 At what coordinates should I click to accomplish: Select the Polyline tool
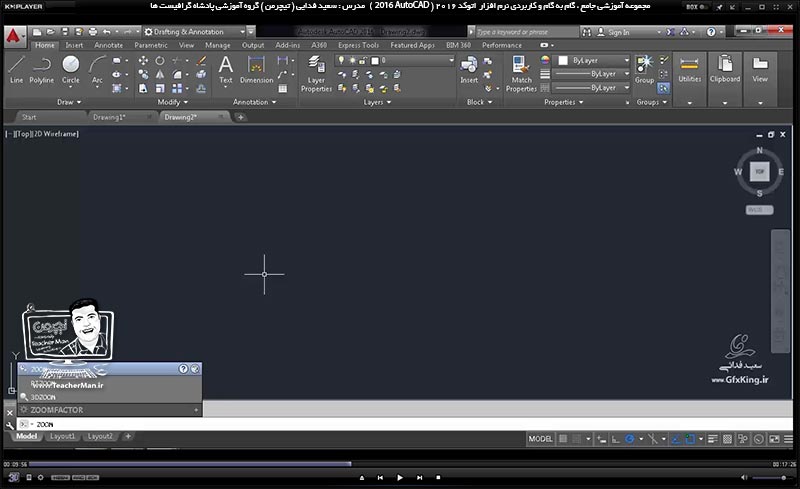41,69
